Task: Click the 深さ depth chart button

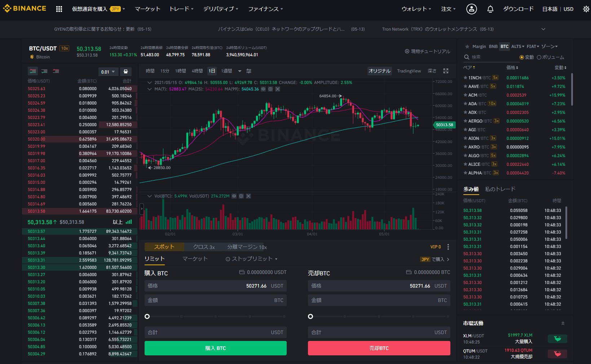Action: [x=432, y=71]
